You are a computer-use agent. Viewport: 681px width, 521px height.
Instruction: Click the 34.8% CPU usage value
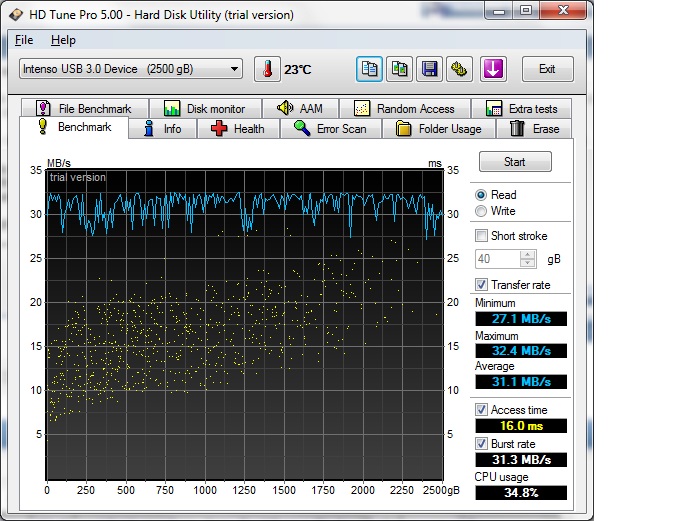pos(521,493)
